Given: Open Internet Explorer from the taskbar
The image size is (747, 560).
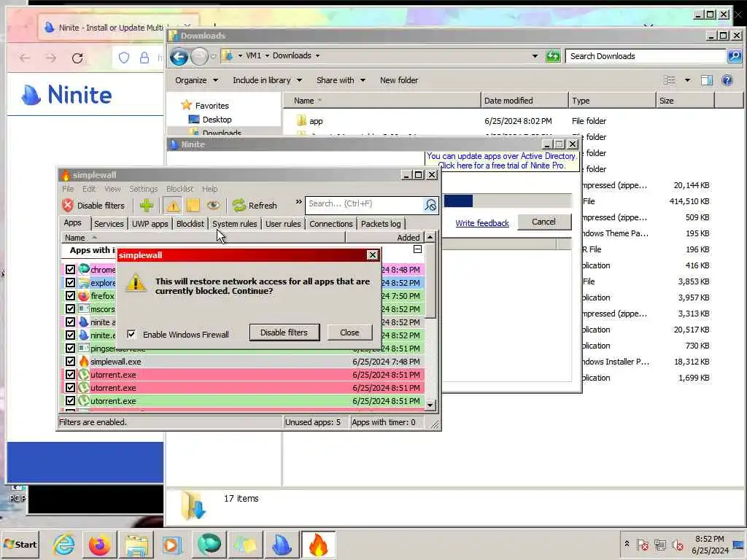Looking at the screenshot, I should 64,544.
